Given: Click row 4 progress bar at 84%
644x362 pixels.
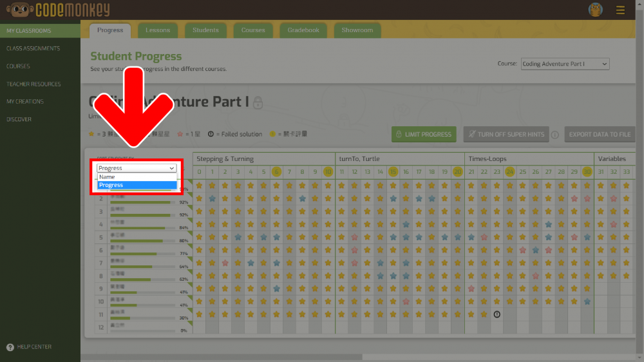Looking at the screenshot, I should (x=143, y=228).
